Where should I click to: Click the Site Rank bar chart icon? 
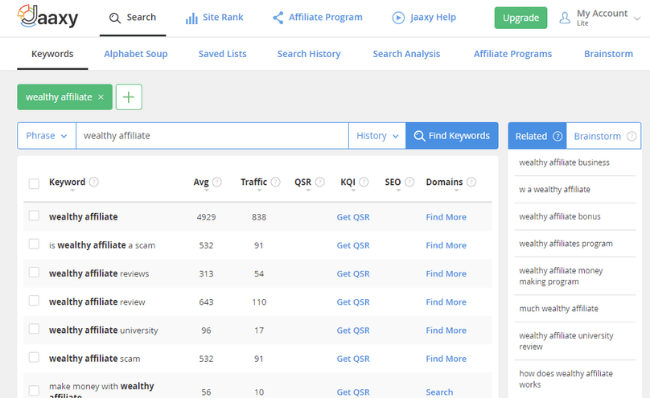coord(192,18)
